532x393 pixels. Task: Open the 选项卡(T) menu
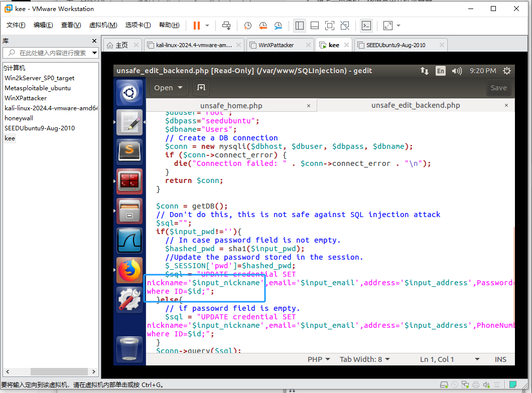(x=138, y=25)
